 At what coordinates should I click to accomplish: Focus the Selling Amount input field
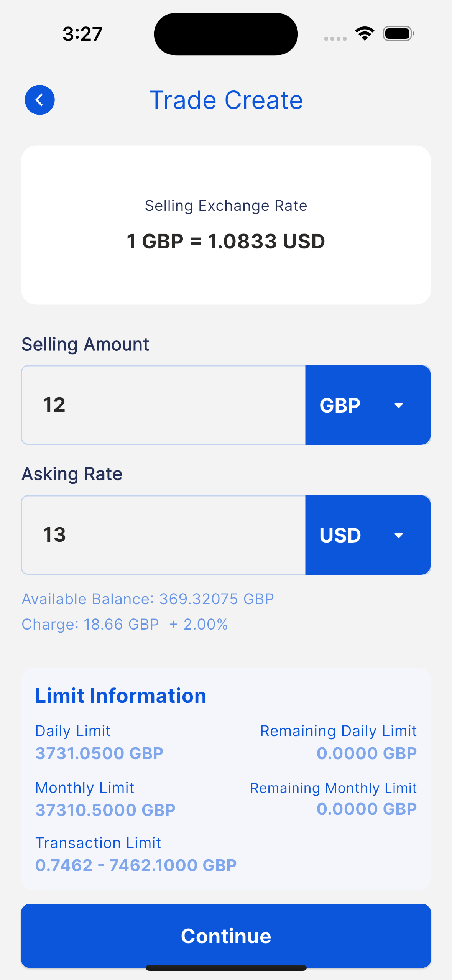[x=163, y=405]
